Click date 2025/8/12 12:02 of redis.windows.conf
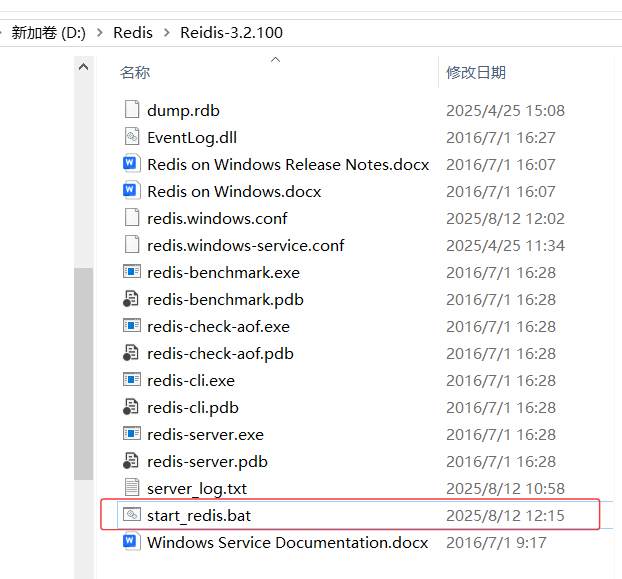 505,219
